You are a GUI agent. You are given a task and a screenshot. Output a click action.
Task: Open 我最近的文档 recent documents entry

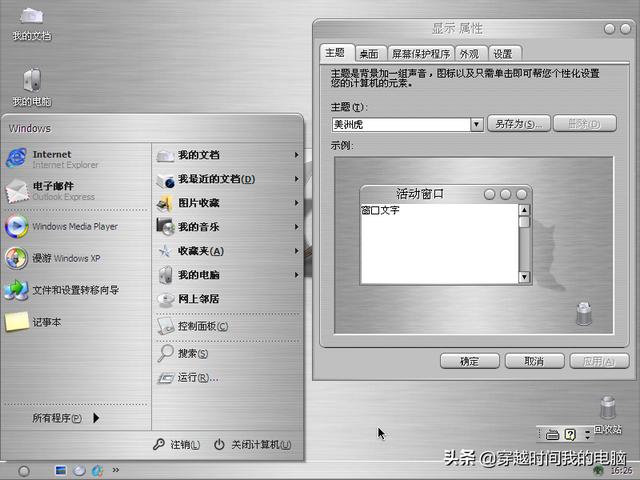click(228, 179)
